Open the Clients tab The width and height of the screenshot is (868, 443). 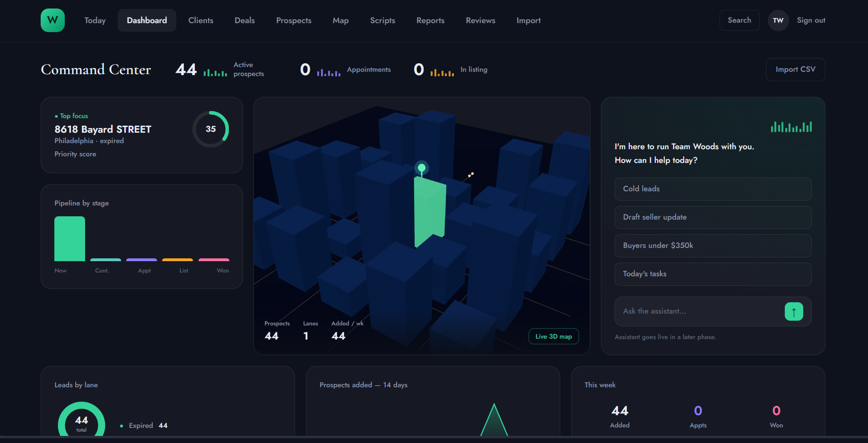point(201,20)
